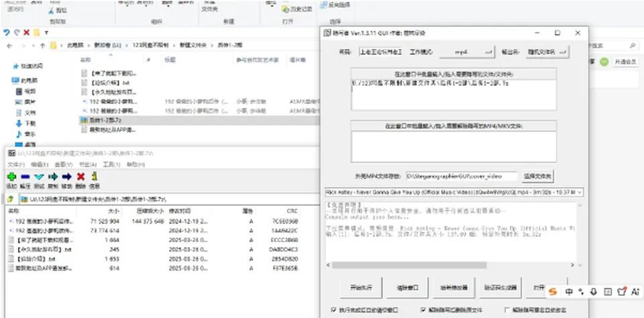
Task: Select the 7-Zip row with size 71 523 904
Action: coord(153,221)
